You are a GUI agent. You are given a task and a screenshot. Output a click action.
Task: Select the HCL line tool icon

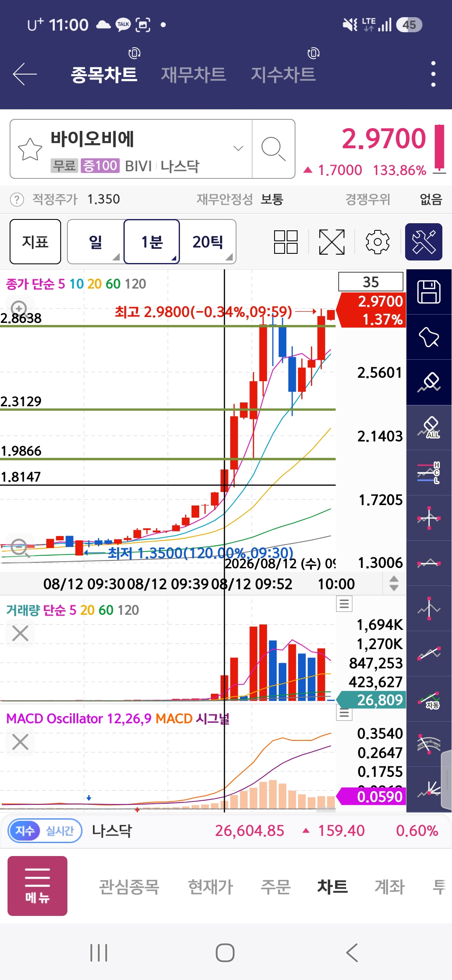(x=429, y=473)
